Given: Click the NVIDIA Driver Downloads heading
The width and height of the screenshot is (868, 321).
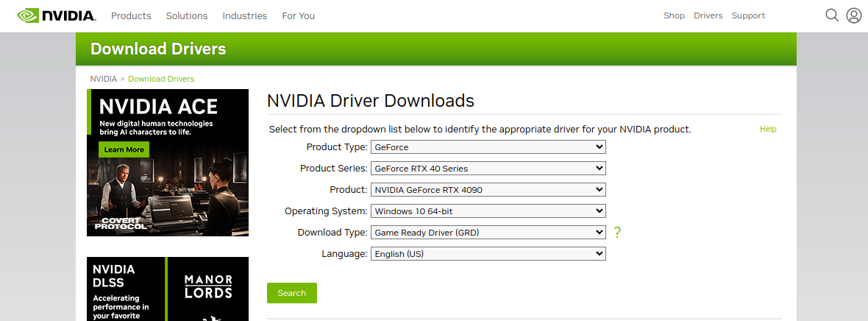Looking at the screenshot, I should coord(371,100).
